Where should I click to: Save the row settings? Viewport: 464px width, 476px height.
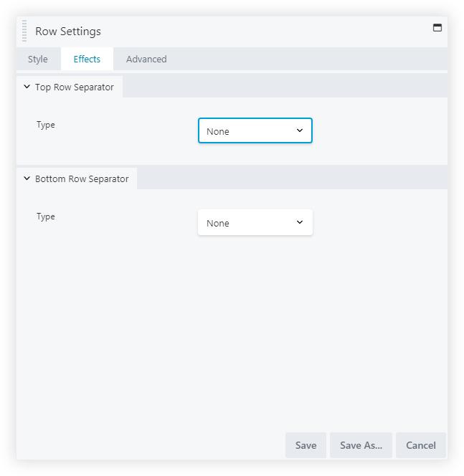(306, 445)
